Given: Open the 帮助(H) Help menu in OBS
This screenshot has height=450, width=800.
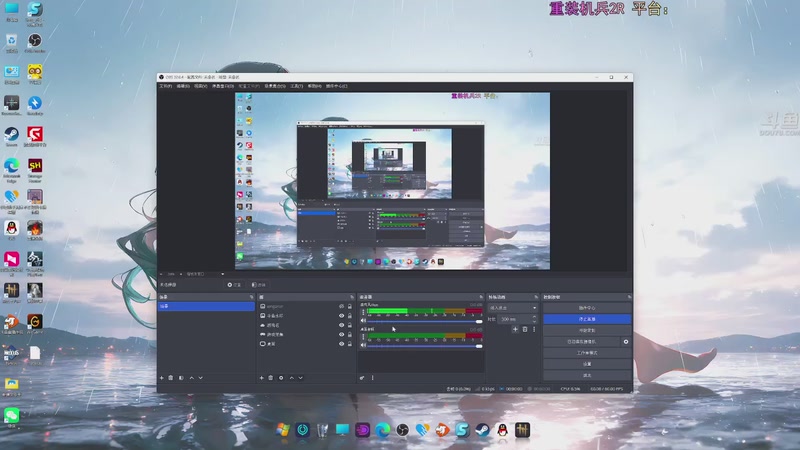Looking at the screenshot, I should pos(315,86).
